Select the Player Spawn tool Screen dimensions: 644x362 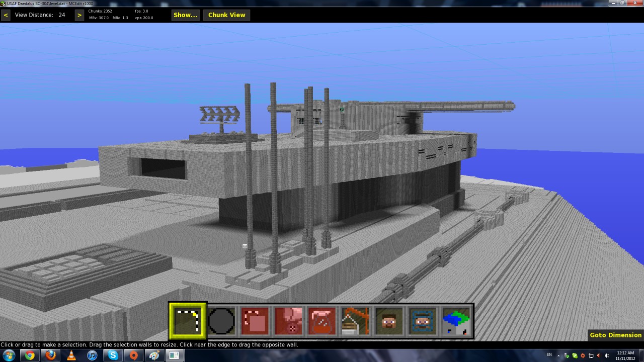(x=422, y=320)
